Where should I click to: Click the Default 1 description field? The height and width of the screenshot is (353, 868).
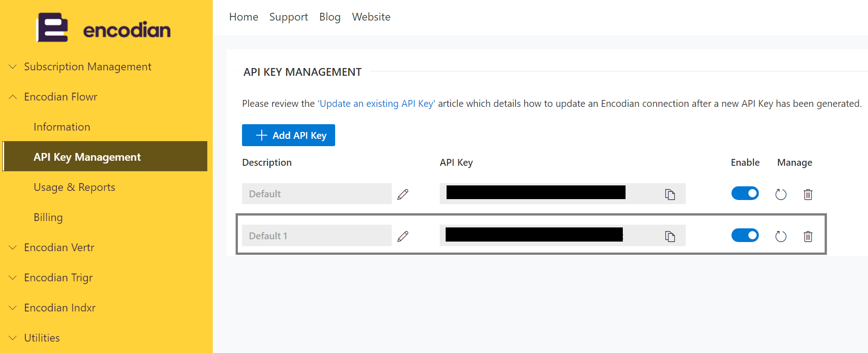coord(317,236)
